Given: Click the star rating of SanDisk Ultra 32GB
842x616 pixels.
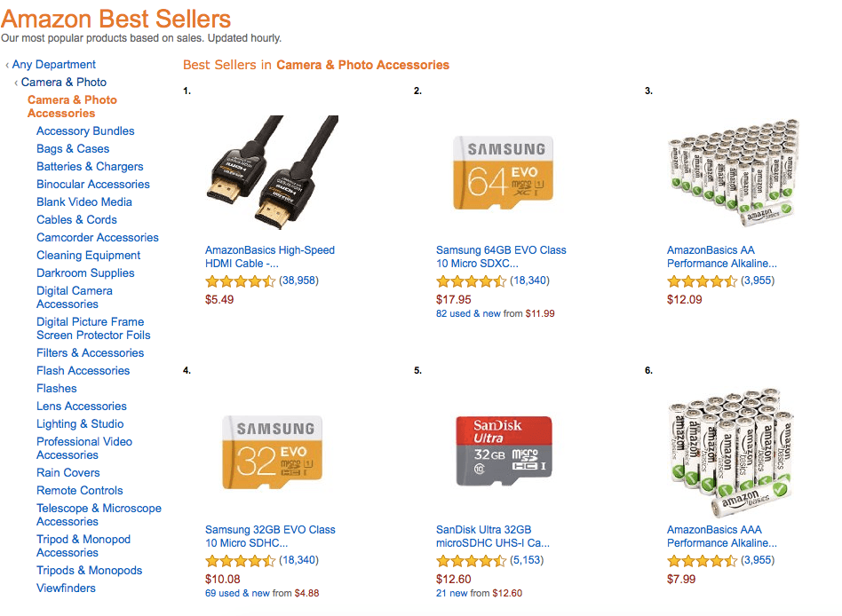Looking at the screenshot, I should pos(471,561).
